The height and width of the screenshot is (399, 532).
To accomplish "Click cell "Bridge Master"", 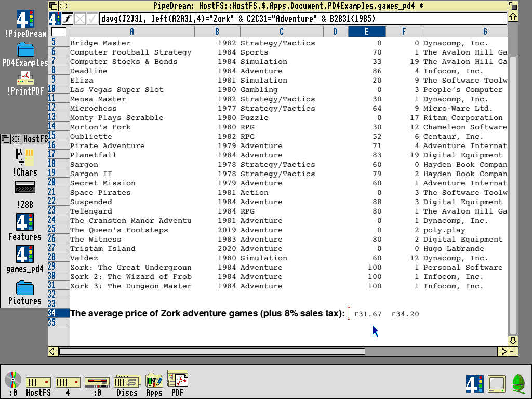I will [100, 43].
